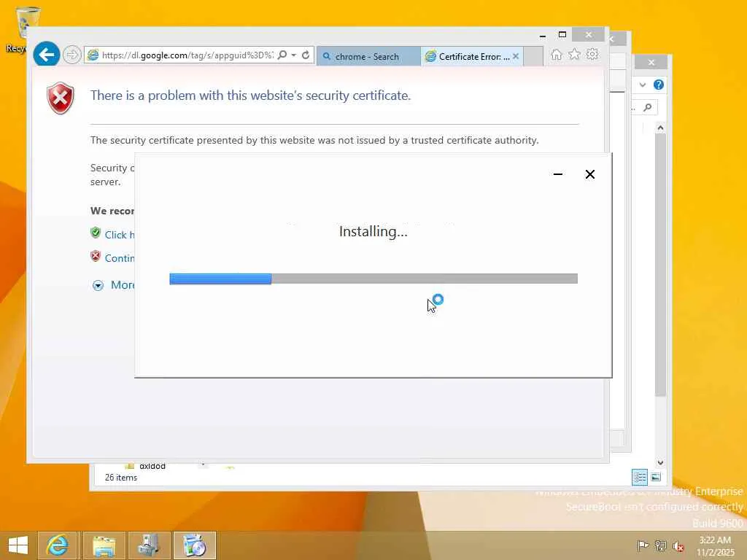Click the search magnifier in Explorer window
747x560 pixels.
[x=648, y=108]
